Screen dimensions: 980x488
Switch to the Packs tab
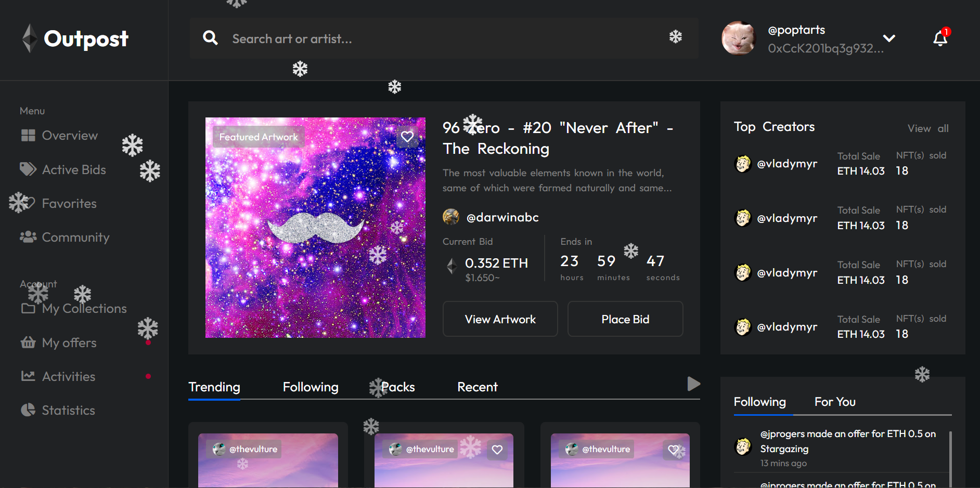[x=398, y=387]
